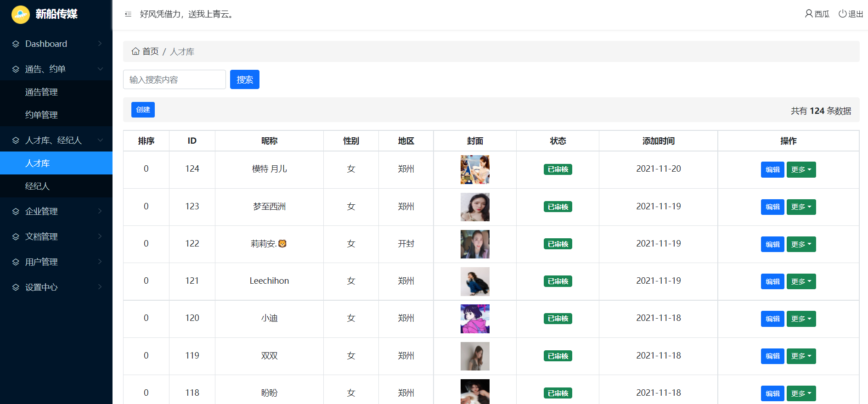This screenshot has width=868, height=404.
Task: Open 更多 dropdown for ID 124
Action: (801, 169)
